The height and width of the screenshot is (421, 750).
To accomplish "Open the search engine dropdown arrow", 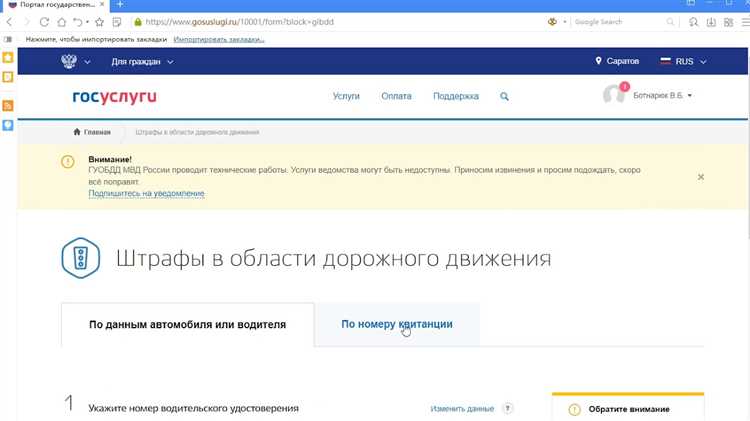I will click(564, 22).
